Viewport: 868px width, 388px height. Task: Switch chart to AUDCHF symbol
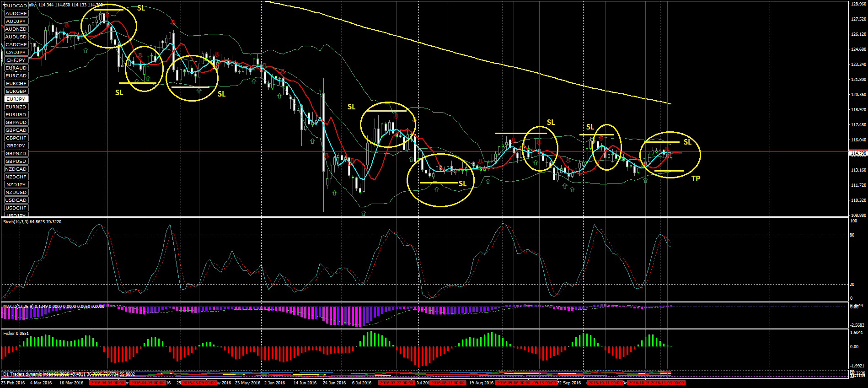[x=16, y=13]
